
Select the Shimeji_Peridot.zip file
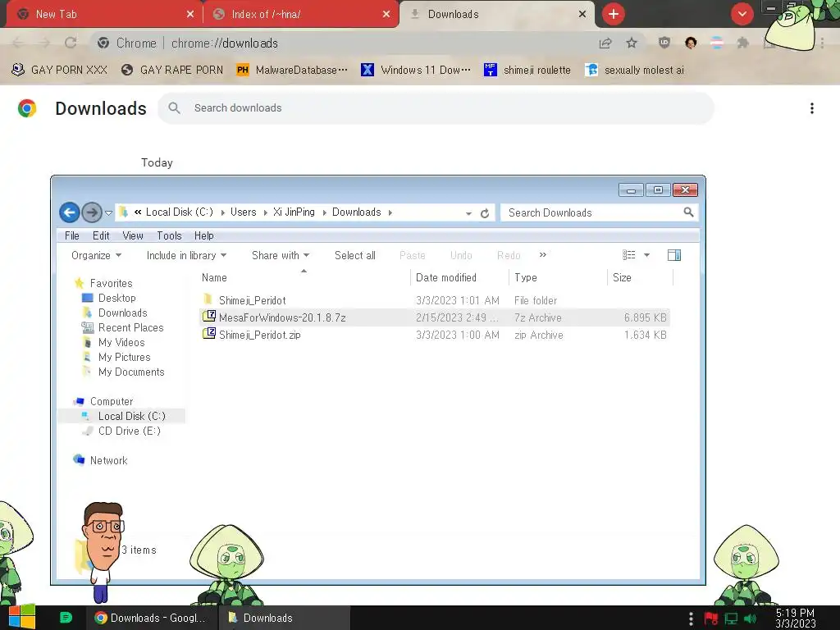435,335
